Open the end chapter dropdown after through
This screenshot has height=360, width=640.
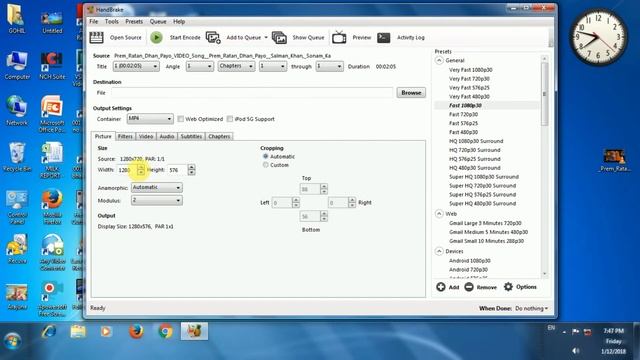(x=329, y=66)
